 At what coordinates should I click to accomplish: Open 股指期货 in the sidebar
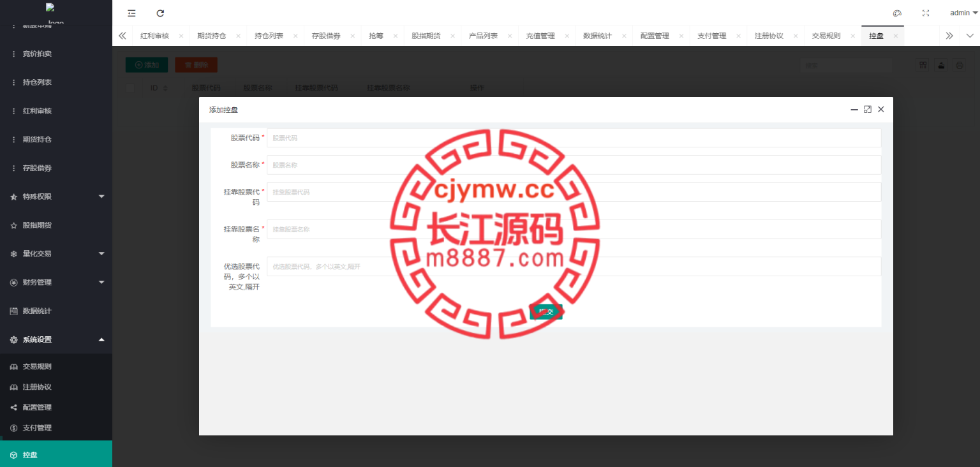[56, 225]
